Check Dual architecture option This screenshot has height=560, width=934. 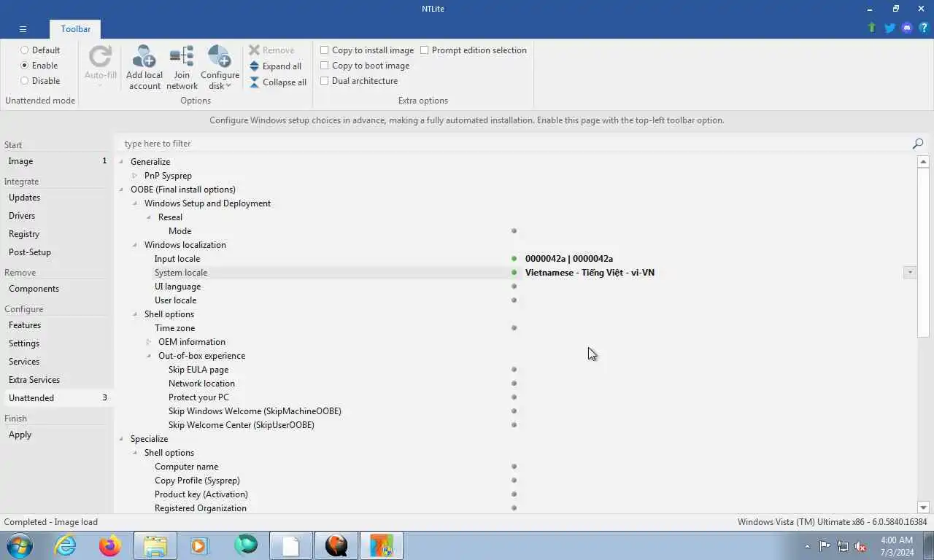[359, 81]
